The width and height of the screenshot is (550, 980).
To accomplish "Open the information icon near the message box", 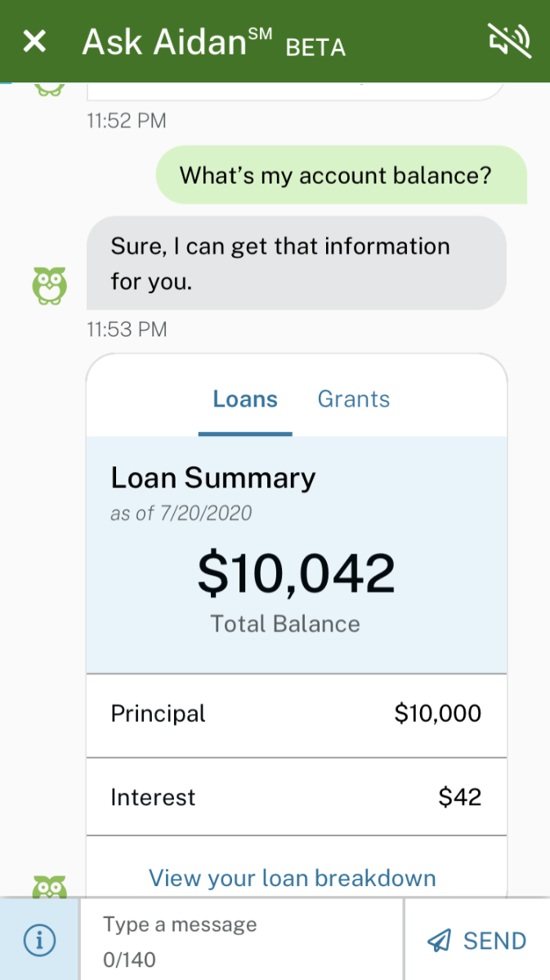I will pos(38,940).
